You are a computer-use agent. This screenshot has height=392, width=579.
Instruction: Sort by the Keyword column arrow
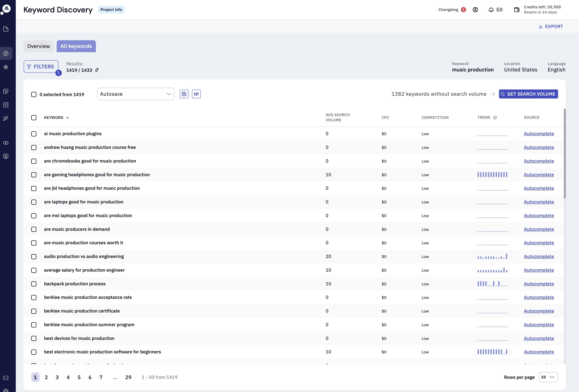pyautogui.click(x=68, y=118)
